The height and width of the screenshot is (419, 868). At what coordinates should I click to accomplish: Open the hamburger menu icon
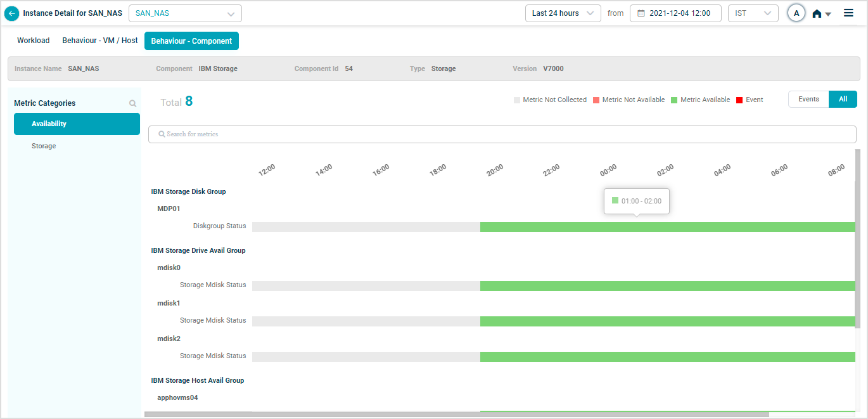coord(848,13)
